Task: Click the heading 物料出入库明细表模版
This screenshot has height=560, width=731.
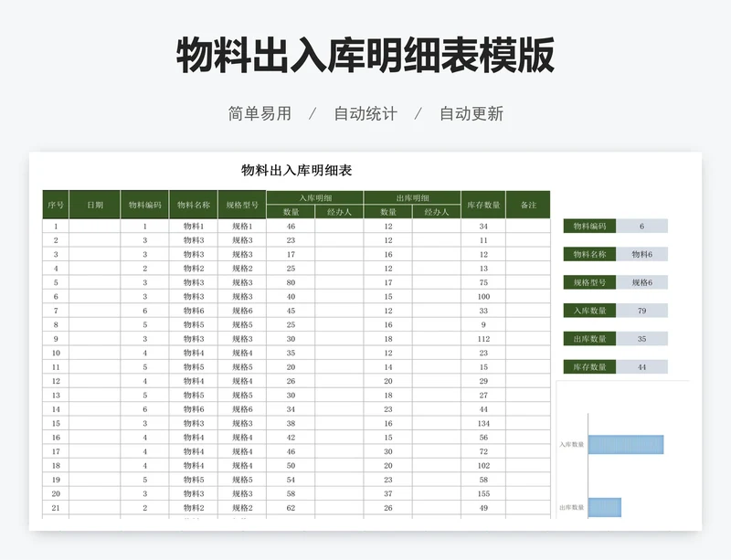Action: [365, 56]
